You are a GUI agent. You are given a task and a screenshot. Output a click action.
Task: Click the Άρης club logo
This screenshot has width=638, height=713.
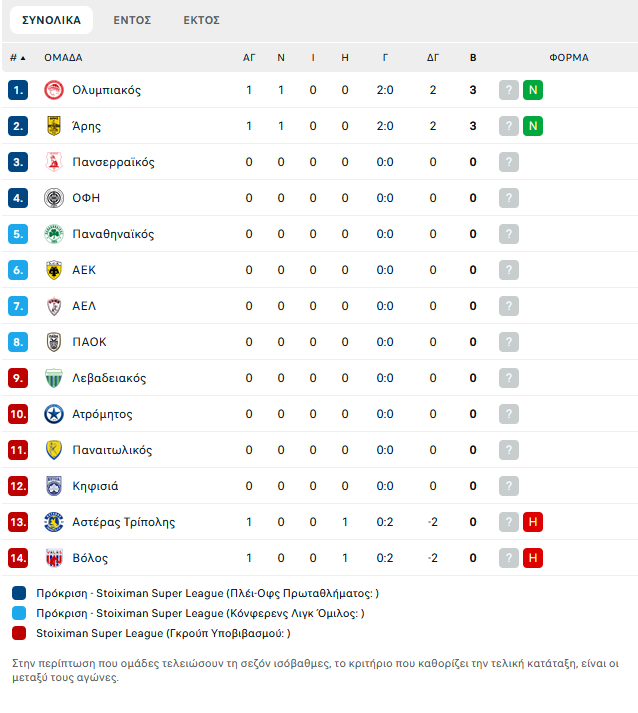(x=54, y=126)
